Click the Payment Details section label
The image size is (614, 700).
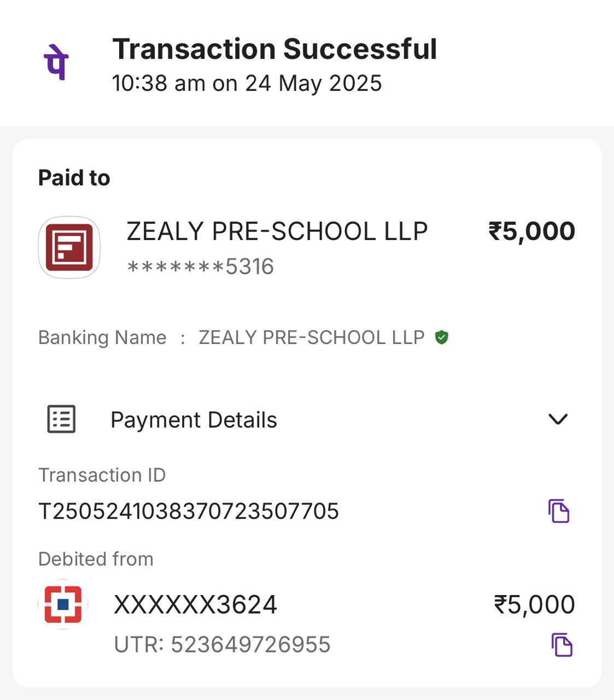click(194, 420)
